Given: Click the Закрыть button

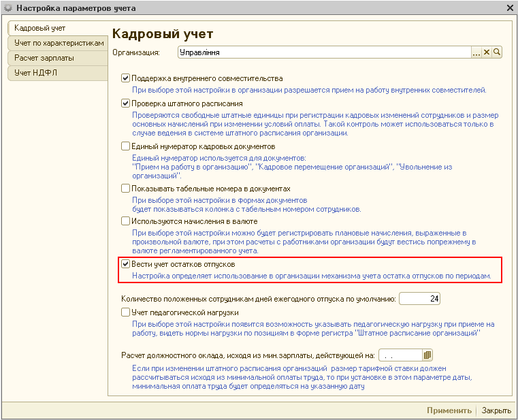Looking at the screenshot, I should pos(496,410).
